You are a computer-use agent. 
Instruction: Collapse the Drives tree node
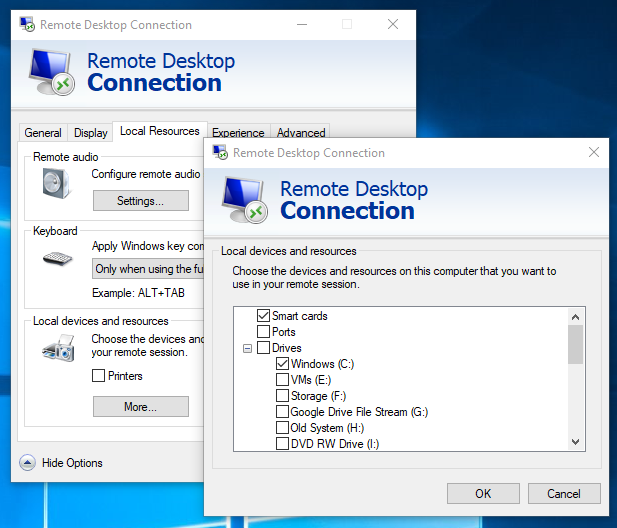coord(247,348)
